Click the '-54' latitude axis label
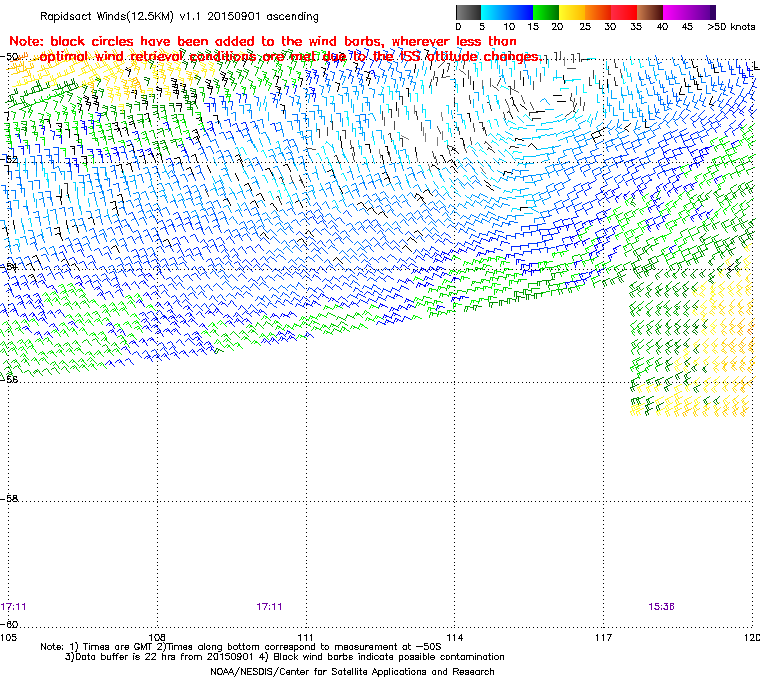This screenshot has width=760, height=688. coord(9,267)
